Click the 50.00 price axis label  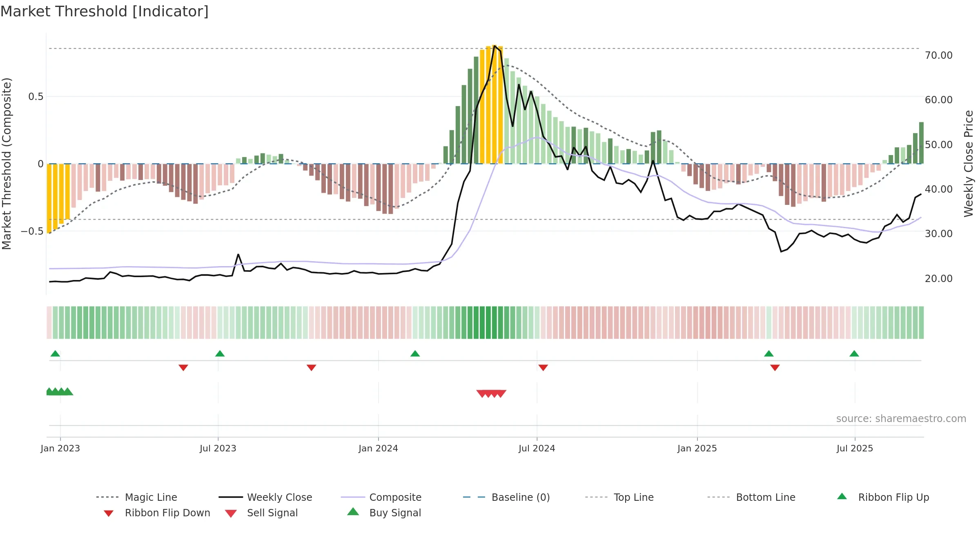(939, 144)
